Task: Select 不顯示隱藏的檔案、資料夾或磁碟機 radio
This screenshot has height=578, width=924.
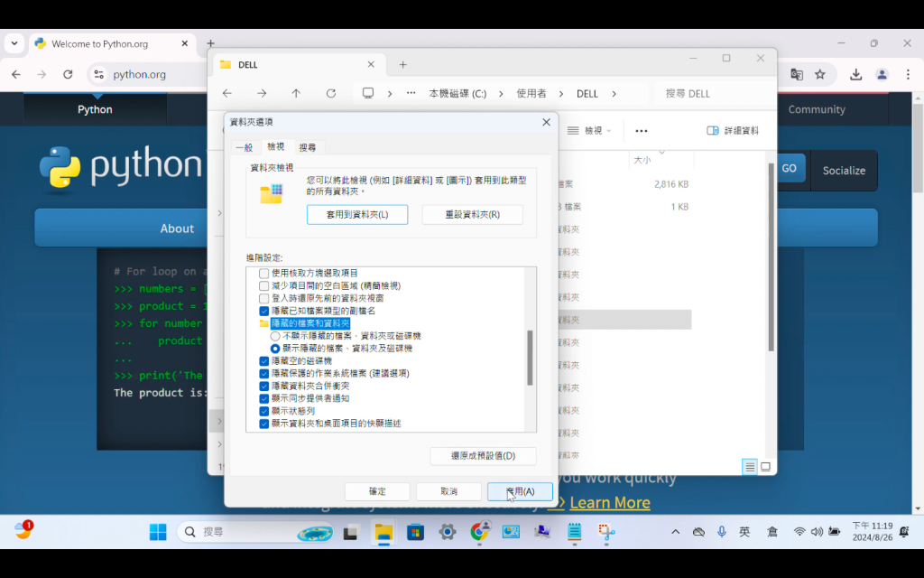Action: pos(275,336)
